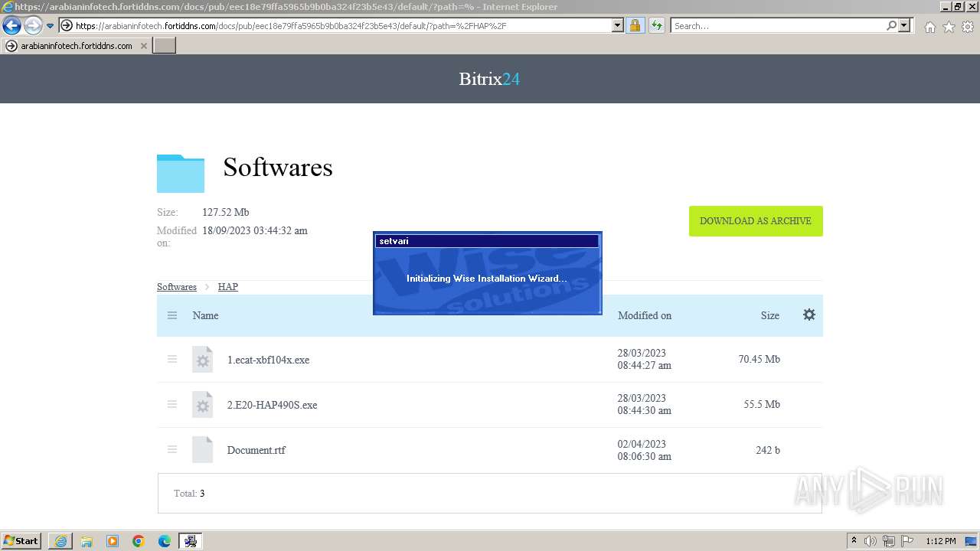Click the 1:12 PM taskbar clock
The image size is (980, 551).
[941, 541]
